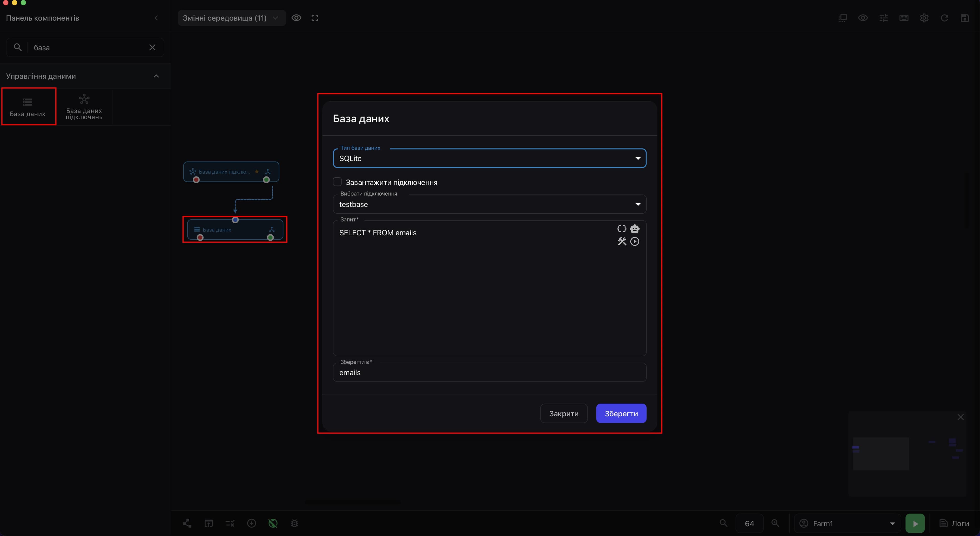Click the canvas horizontal scrollbar

[x=352, y=502]
